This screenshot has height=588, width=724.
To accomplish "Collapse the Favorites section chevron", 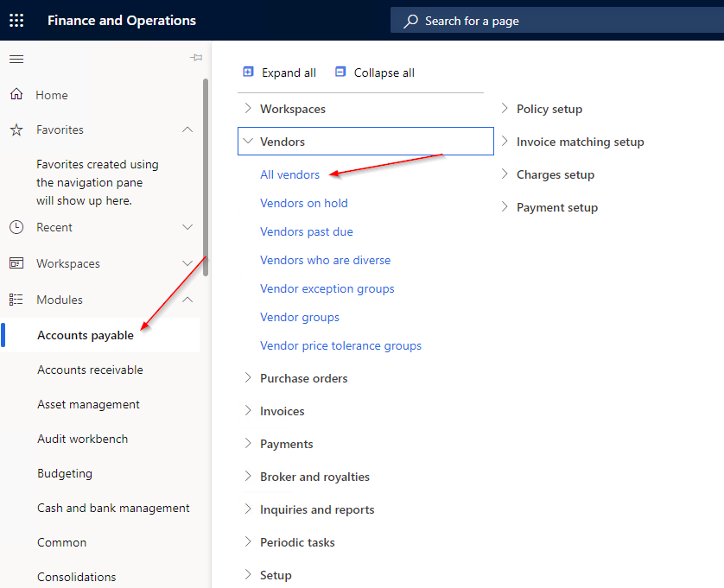I will point(187,130).
